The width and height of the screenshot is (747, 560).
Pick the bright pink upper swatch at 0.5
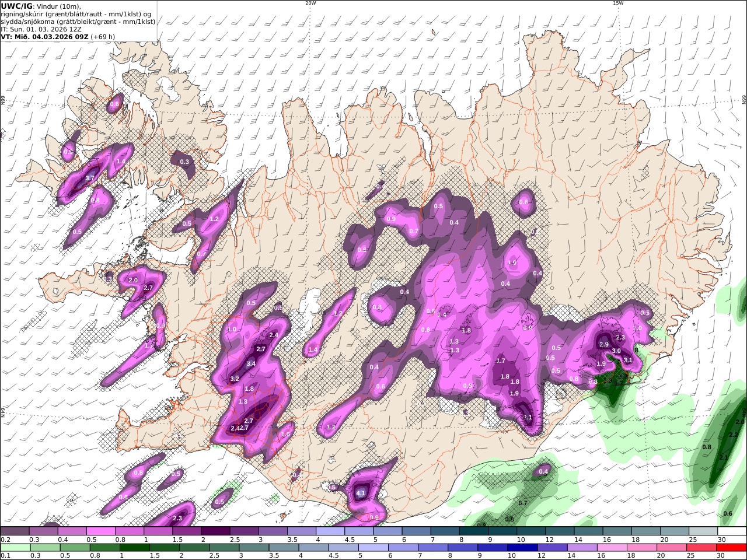tap(101, 531)
